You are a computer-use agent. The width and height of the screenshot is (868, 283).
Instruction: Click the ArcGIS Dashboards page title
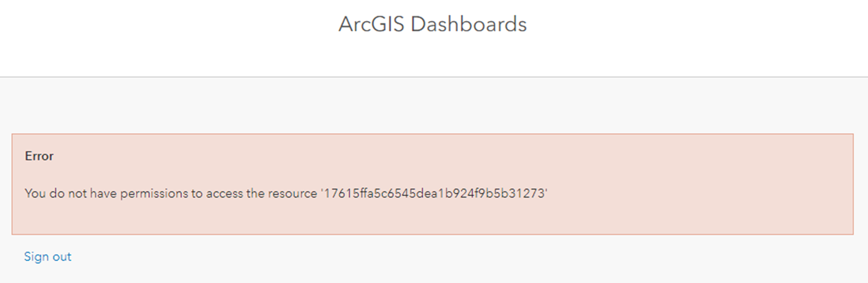433,24
